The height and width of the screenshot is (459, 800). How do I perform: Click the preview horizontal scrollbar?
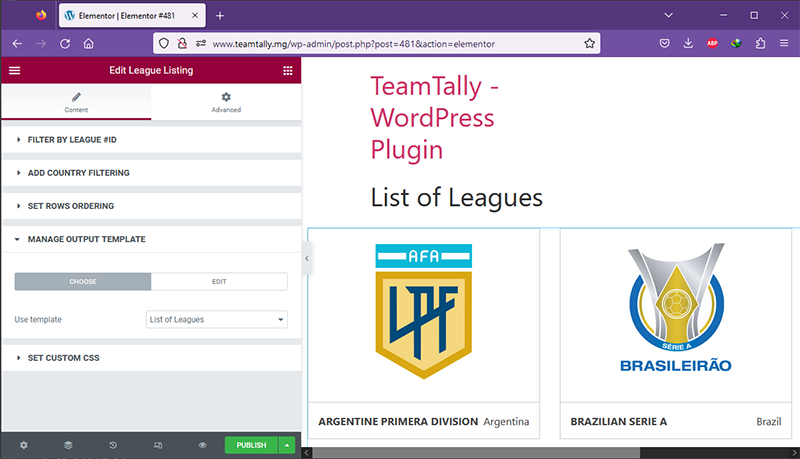(x=476, y=453)
